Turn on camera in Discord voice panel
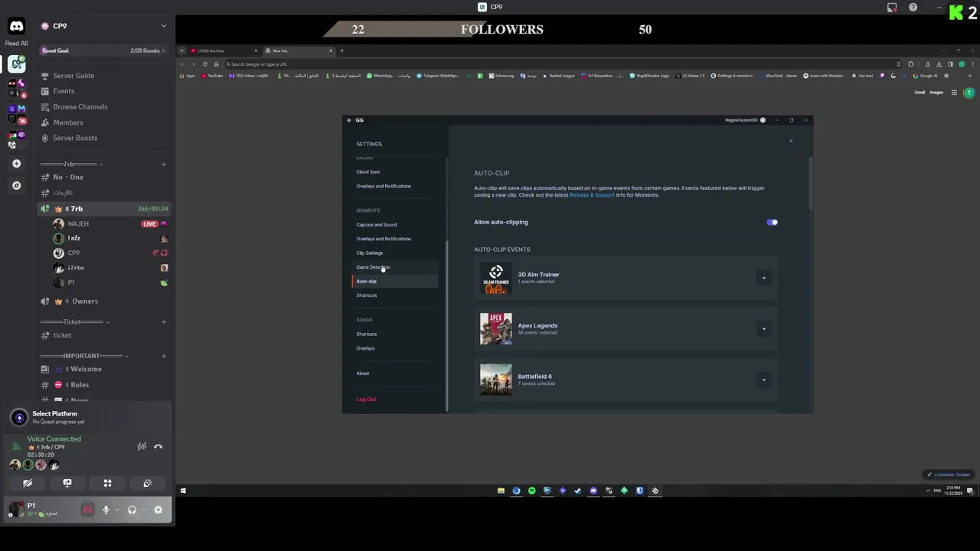 [28, 483]
